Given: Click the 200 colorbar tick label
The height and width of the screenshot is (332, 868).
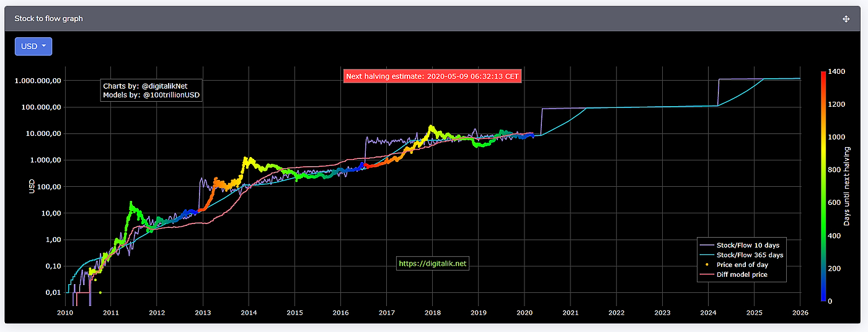Looking at the screenshot, I should pyautogui.click(x=835, y=268).
